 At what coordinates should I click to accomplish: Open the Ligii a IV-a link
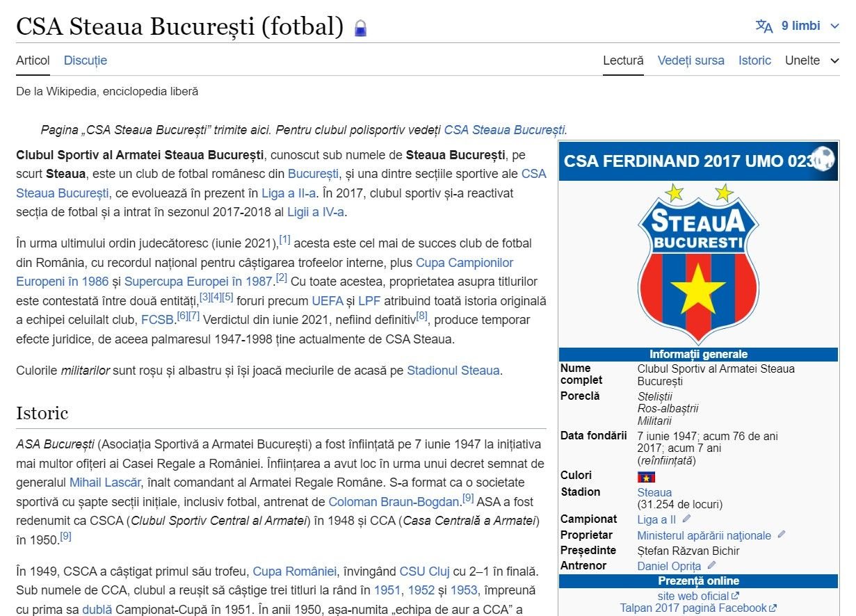(316, 212)
